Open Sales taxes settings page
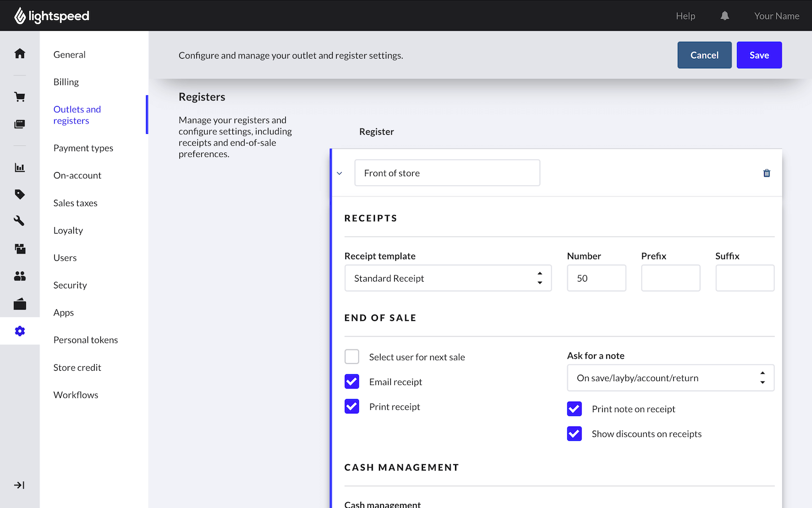Image resolution: width=812 pixels, height=508 pixels. tap(76, 203)
